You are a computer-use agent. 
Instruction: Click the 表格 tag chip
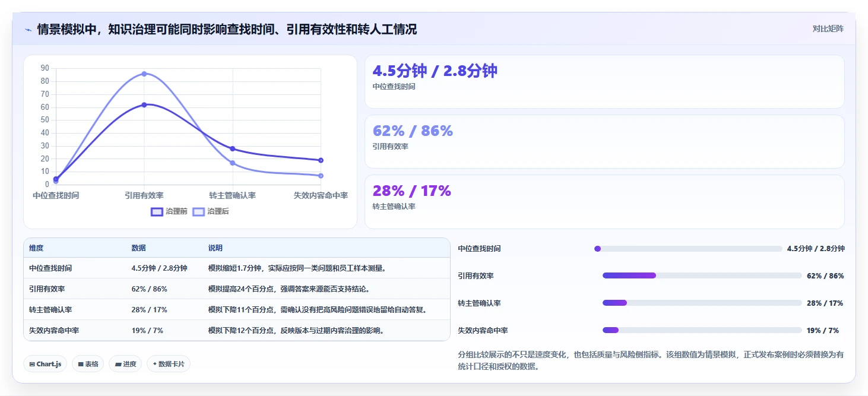pyautogui.click(x=88, y=364)
